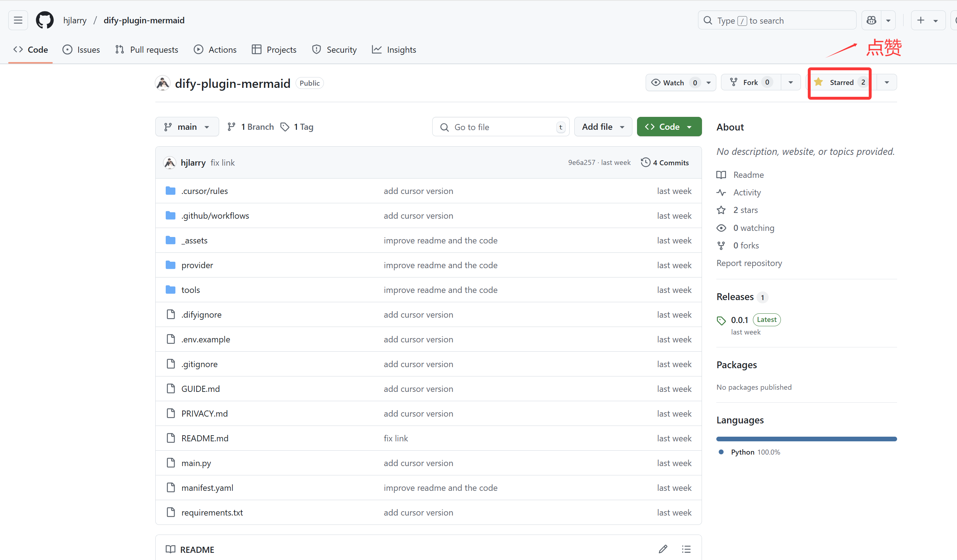Click the fork icon beside 0 forks
957x560 pixels.
pyautogui.click(x=721, y=246)
